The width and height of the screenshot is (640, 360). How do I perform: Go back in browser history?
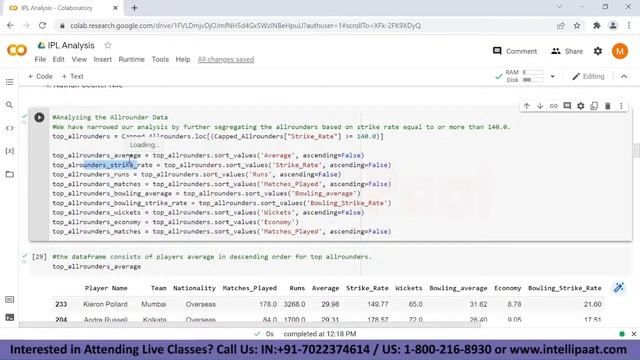10,25
